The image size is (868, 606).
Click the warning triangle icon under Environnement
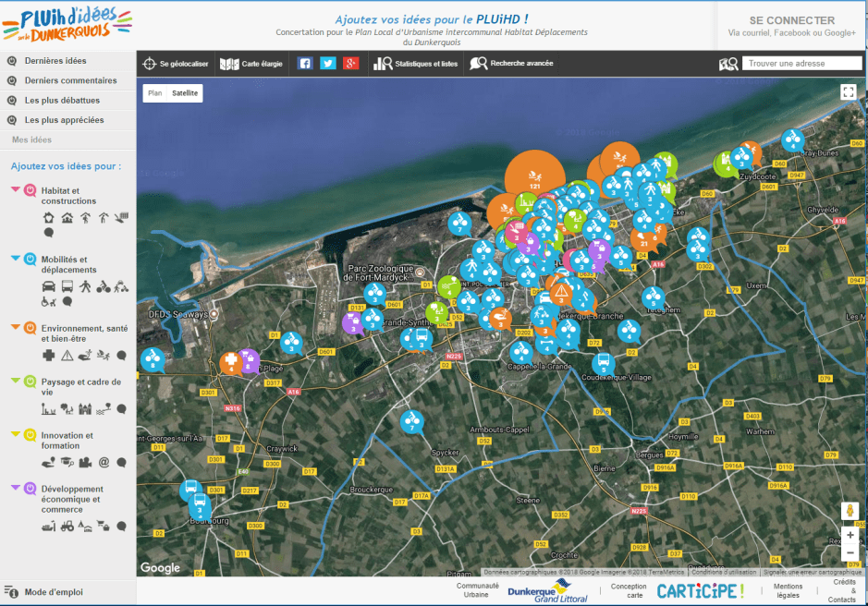[67, 355]
